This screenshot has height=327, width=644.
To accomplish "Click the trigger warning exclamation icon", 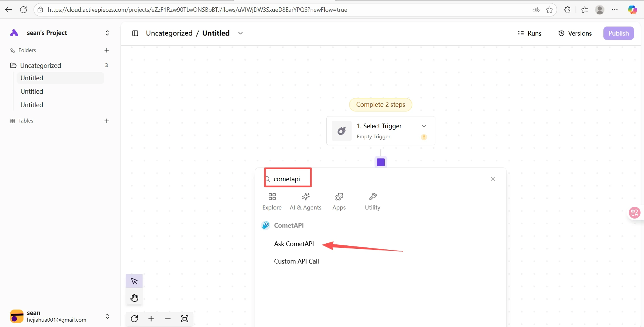I will click(x=424, y=137).
